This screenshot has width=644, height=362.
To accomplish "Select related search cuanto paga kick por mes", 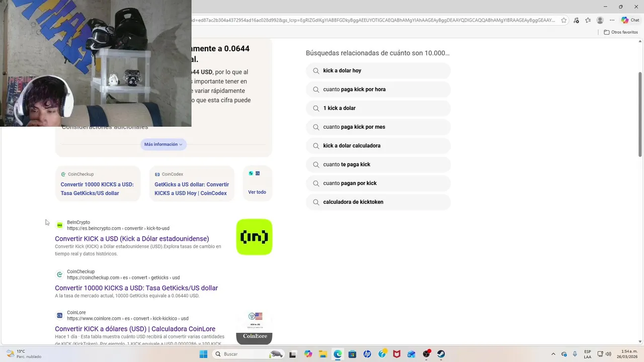I will tap(378, 127).
